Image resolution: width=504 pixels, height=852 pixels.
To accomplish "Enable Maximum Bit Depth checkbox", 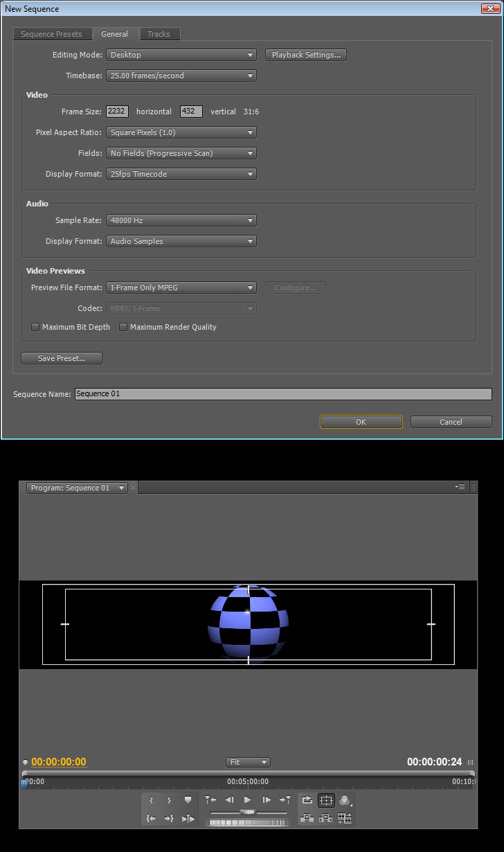I will [x=35, y=327].
